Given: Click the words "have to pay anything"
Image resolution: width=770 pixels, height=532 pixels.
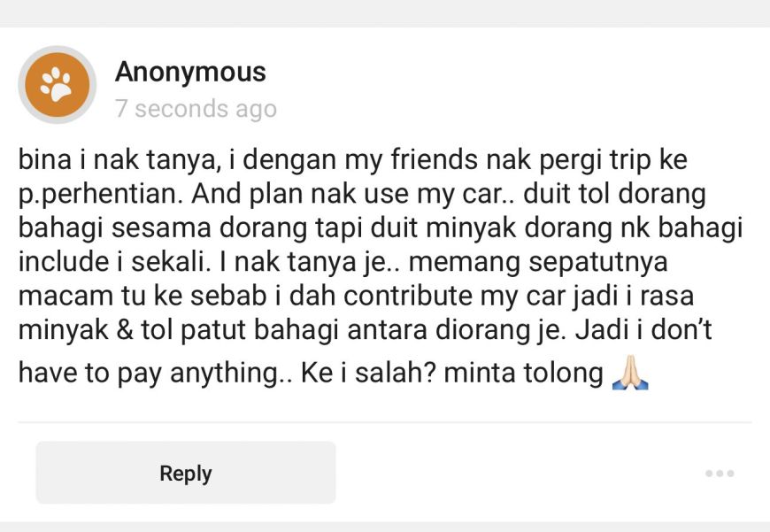Looking at the screenshot, I should pyautogui.click(x=150, y=373).
